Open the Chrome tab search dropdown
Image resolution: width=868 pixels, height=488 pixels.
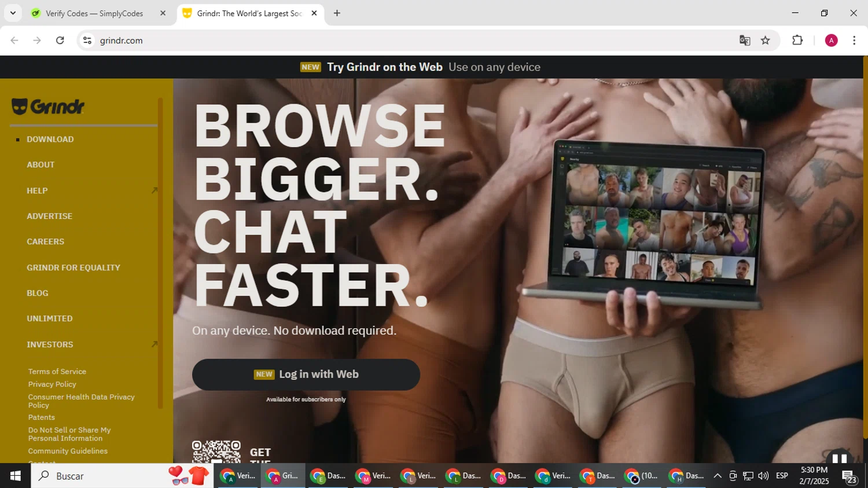pyautogui.click(x=13, y=13)
